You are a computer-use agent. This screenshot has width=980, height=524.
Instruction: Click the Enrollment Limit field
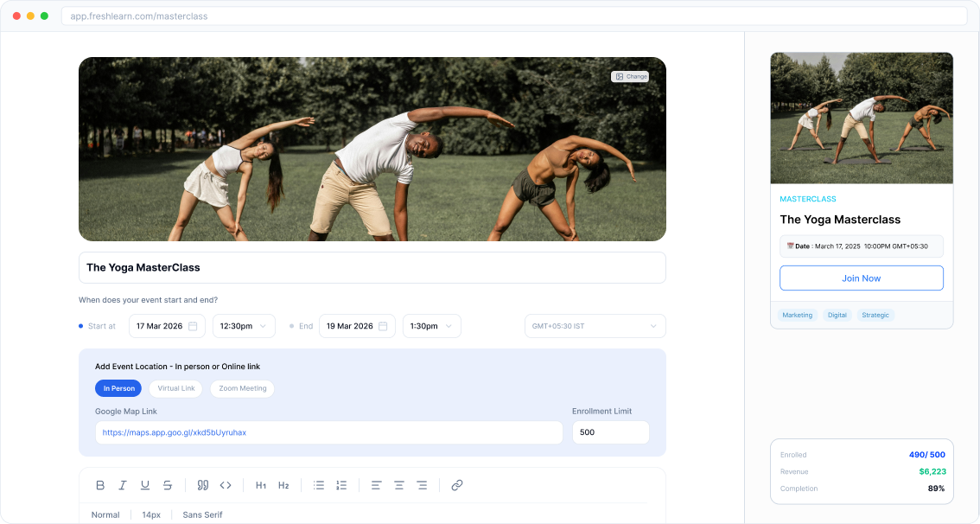click(610, 432)
